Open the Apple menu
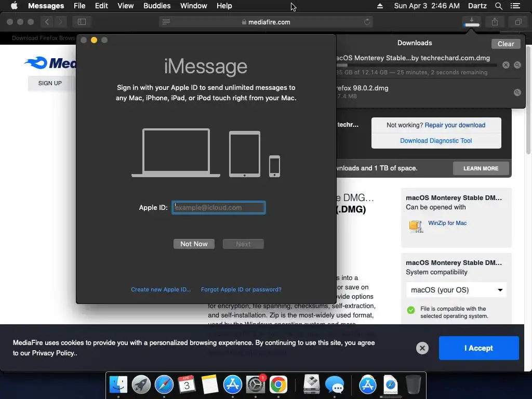 (x=14, y=6)
